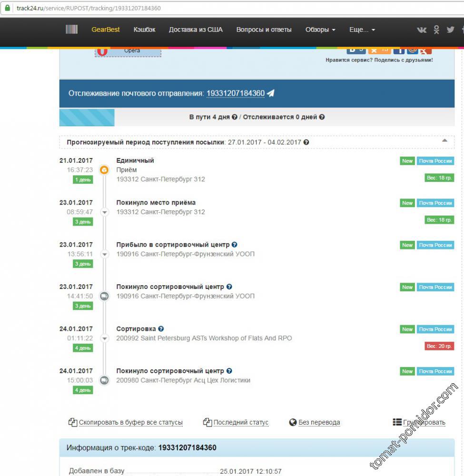Click 'Скопировать в буфер все статусы' link

[131, 422]
